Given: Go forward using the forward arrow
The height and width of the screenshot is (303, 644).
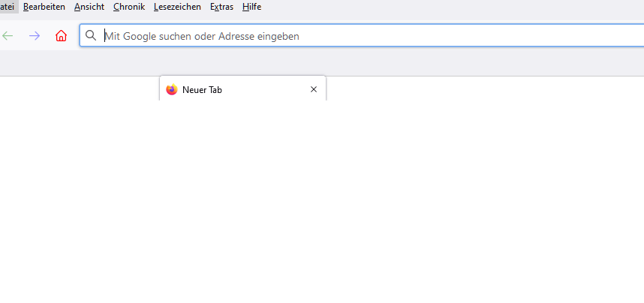Looking at the screenshot, I should tap(35, 36).
